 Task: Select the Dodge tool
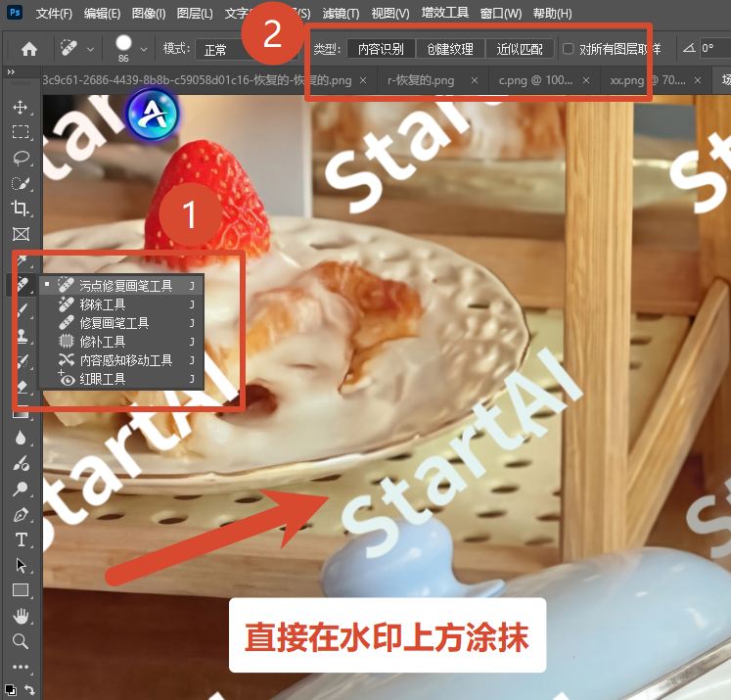click(x=21, y=489)
